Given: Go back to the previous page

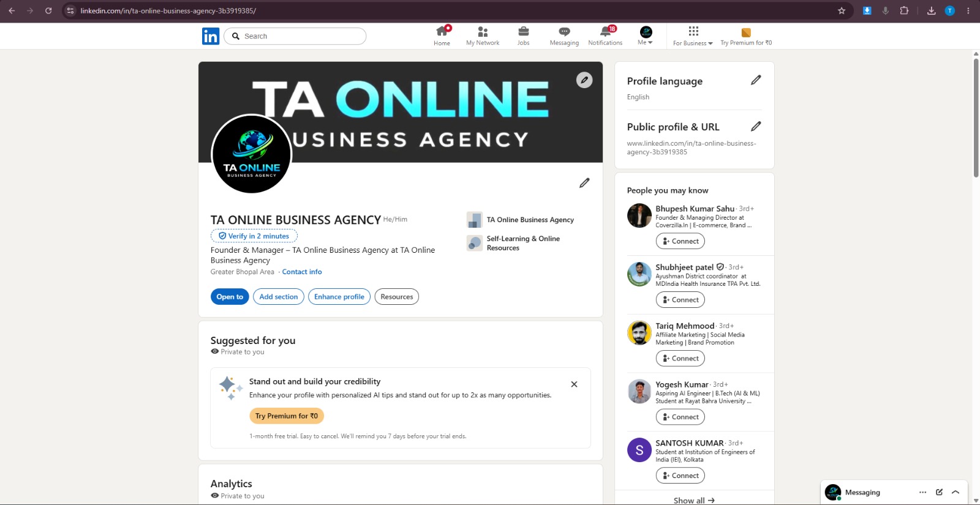Looking at the screenshot, I should tap(12, 10).
